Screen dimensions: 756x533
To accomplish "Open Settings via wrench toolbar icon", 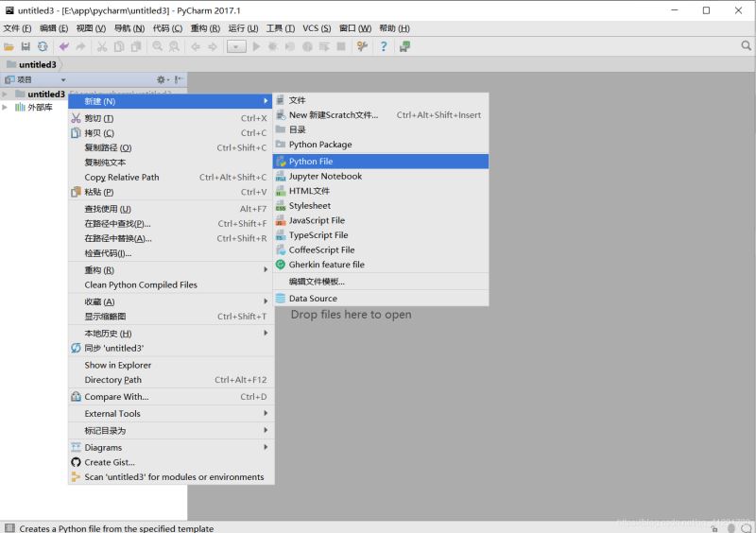I will (362, 47).
